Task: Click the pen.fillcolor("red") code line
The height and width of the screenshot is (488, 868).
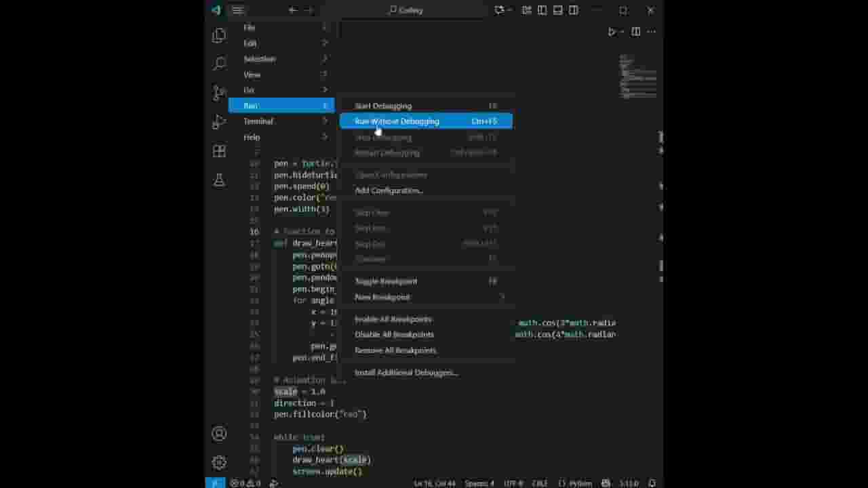Action: (320, 414)
